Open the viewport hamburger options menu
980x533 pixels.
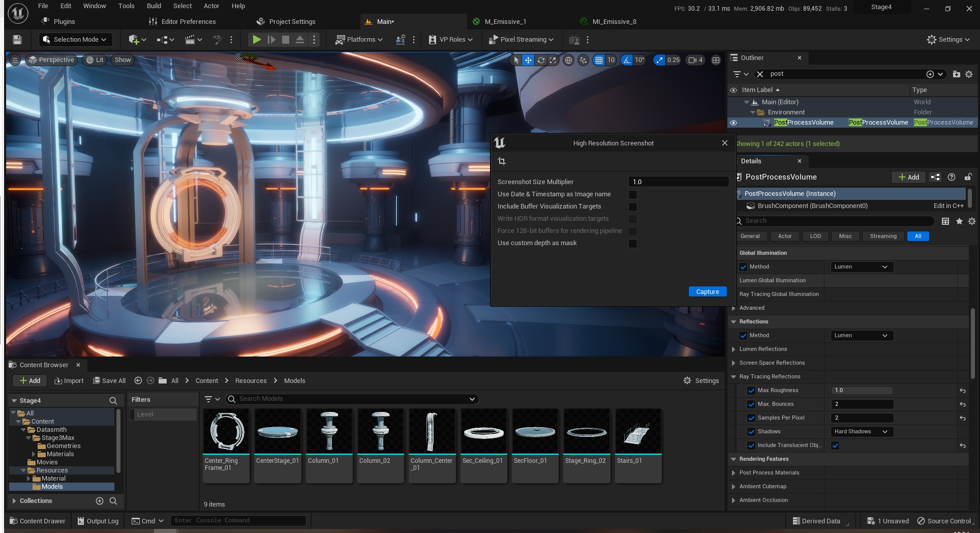[x=15, y=60]
